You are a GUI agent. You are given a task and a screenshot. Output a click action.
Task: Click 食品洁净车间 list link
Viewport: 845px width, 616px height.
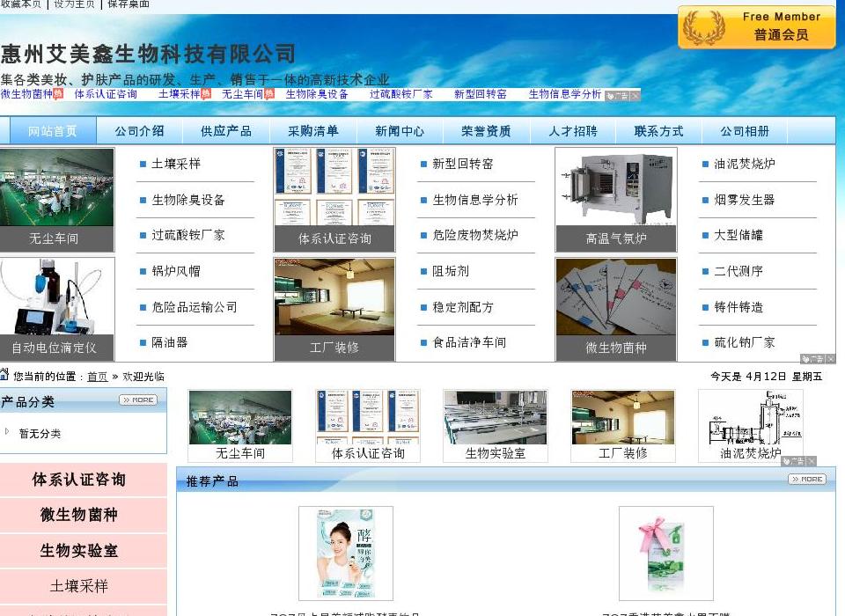(x=469, y=342)
